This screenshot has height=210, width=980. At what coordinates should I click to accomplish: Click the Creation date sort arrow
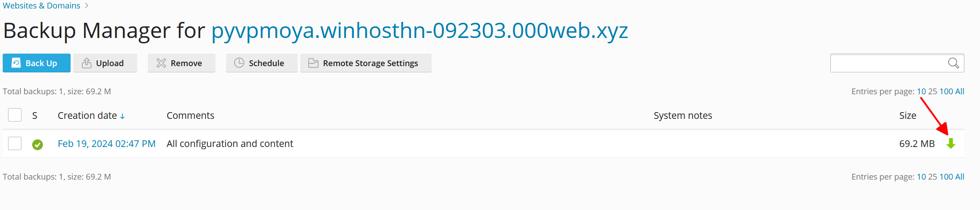coord(122,116)
